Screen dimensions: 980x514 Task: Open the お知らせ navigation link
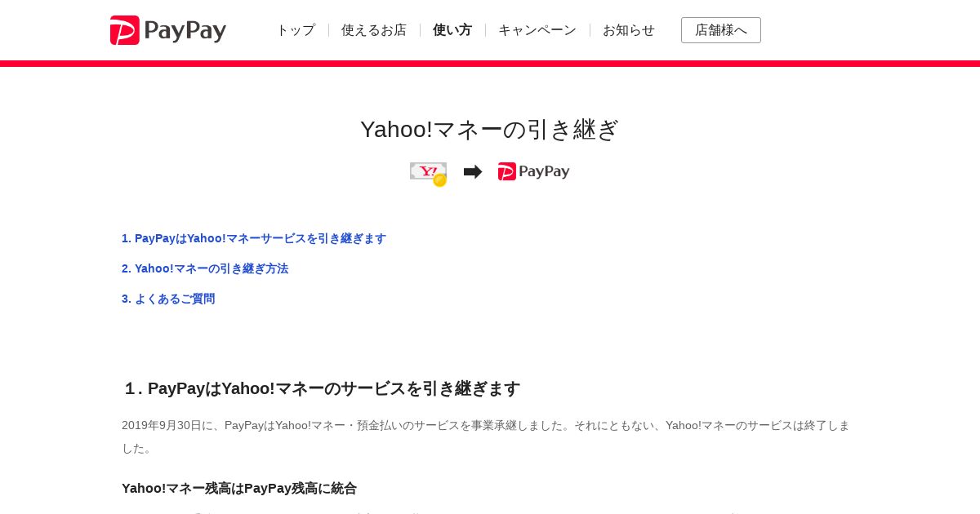coord(629,30)
